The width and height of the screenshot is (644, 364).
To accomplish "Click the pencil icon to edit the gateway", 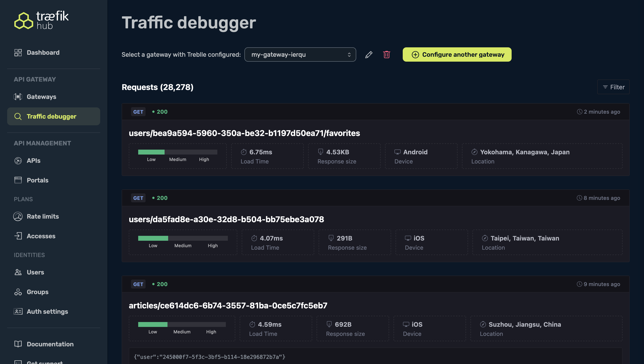I will coord(369,54).
